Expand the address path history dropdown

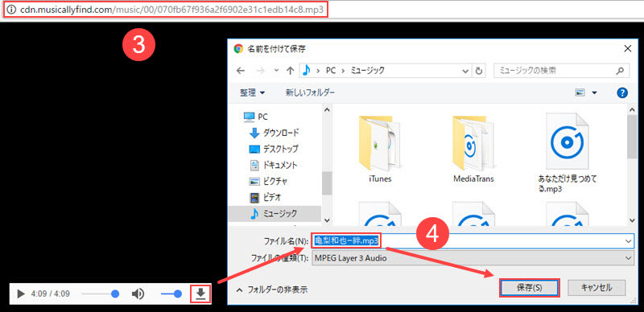(465, 71)
